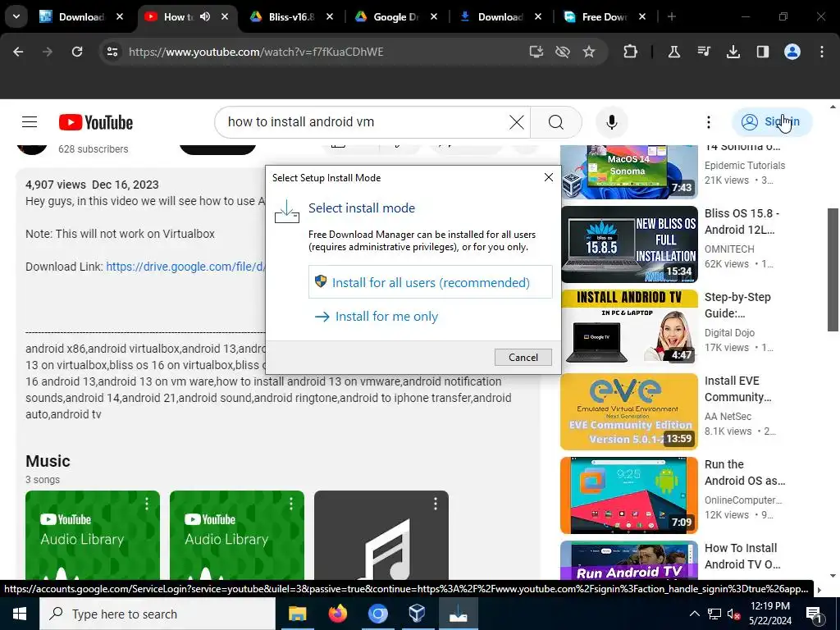Open the network icon in system tray

[714, 614]
